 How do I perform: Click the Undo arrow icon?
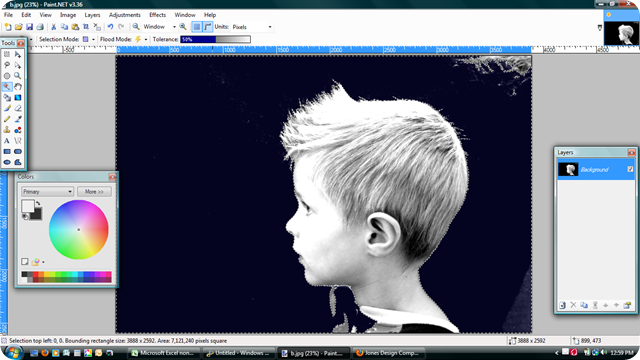[x=110, y=27]
